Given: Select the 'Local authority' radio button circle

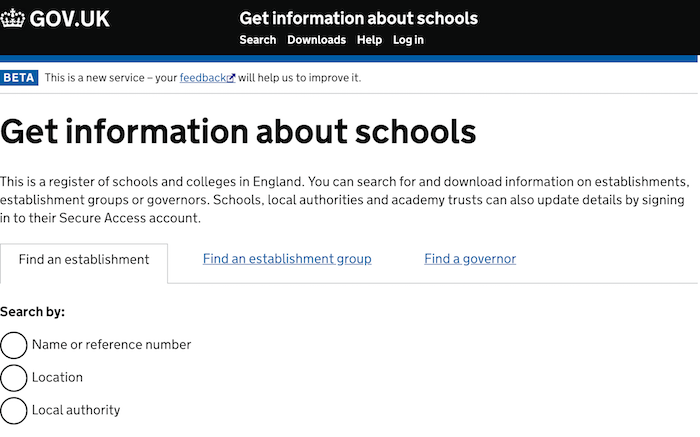Looking at the screenshot, I should [x=14, y=410].
